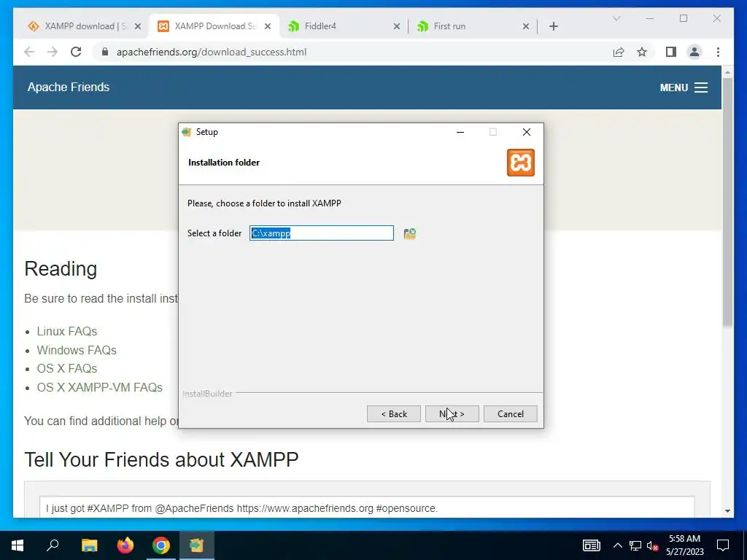Close the XAMPP download SourceForge tab
Viewport: 747px width, 560px height.
pos(138,26)
